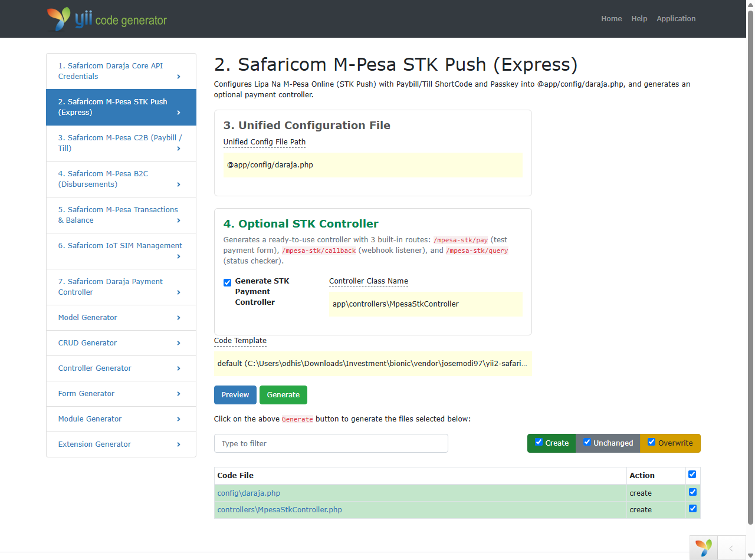
Task: Open the Application menu item
Action: pyautogui.click(x=676, y=19)
